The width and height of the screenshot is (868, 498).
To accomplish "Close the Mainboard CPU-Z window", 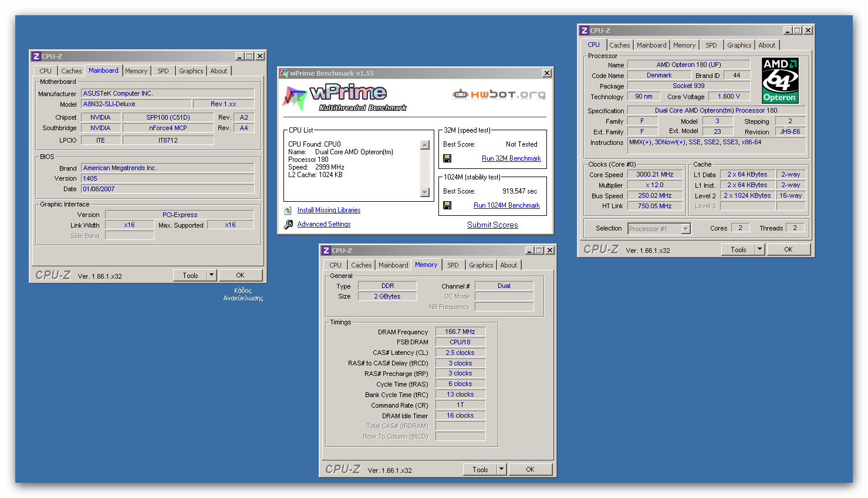I will point(260,56).
